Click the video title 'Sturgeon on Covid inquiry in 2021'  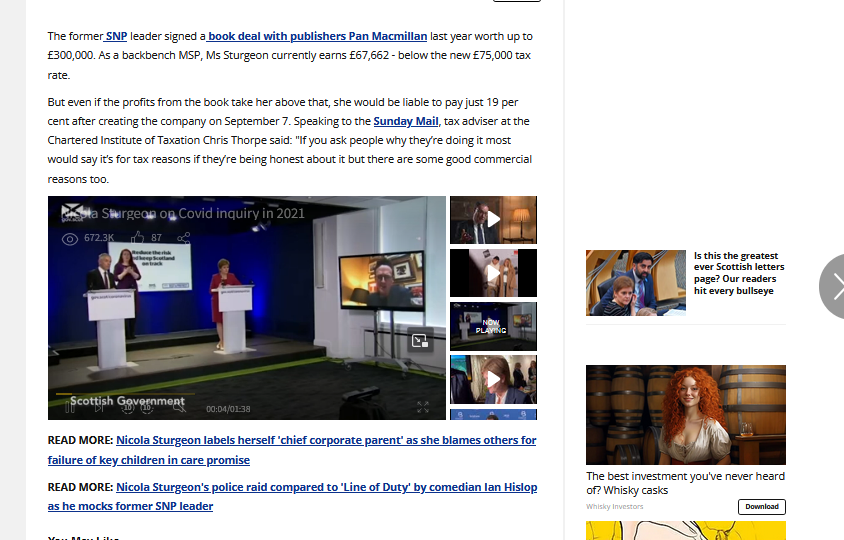coord(183,213)
